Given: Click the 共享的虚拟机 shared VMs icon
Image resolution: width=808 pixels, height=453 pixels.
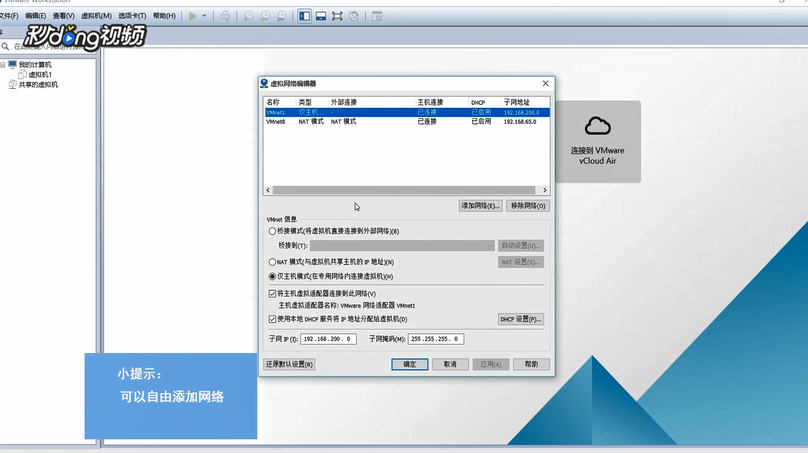Looking at the screenshot, I should (x=12, y=85).
